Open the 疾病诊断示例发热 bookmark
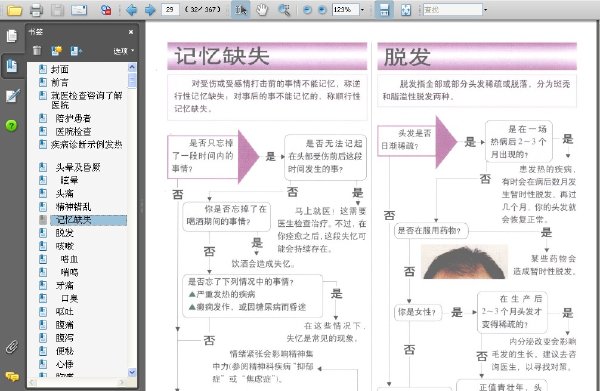The image size is (600, 391). [86, 144]
